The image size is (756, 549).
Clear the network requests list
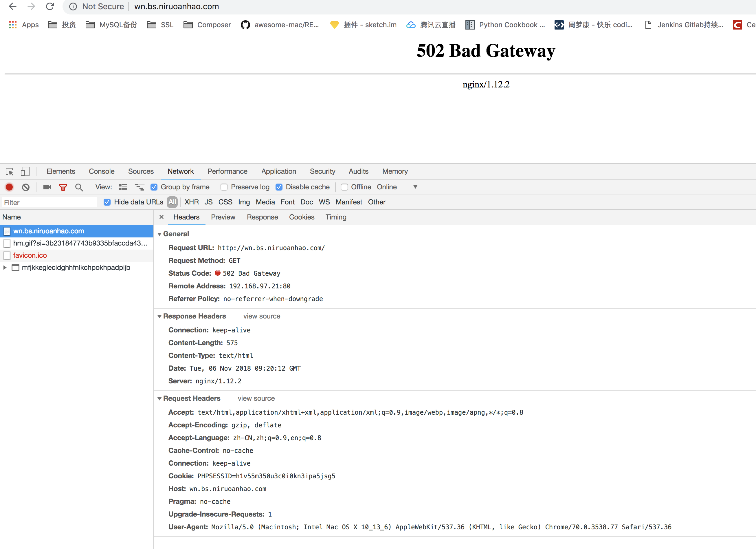click(26, 187)
